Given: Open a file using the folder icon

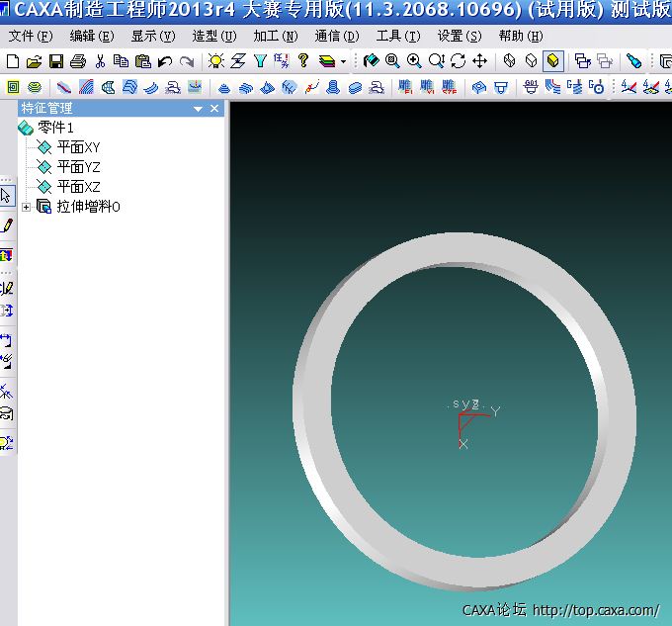Looking at the screenshot, I should [x=35, y=61].
